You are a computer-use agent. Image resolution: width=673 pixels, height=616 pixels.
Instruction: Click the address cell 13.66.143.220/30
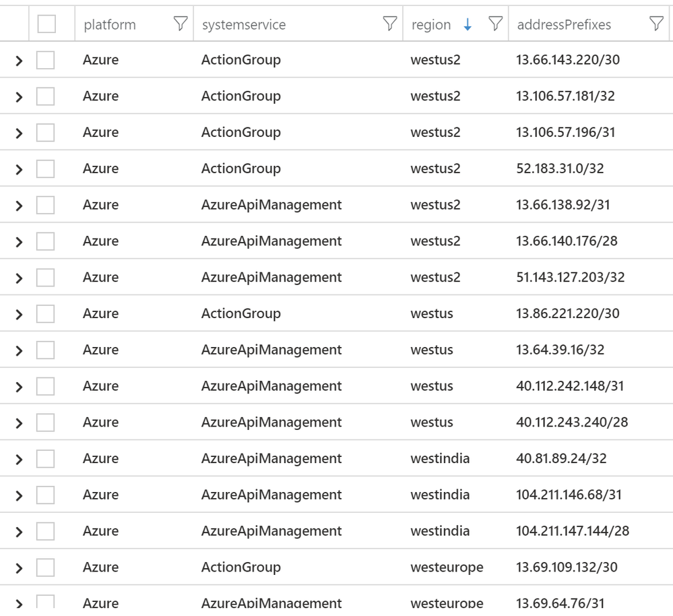tap(568, 60)
